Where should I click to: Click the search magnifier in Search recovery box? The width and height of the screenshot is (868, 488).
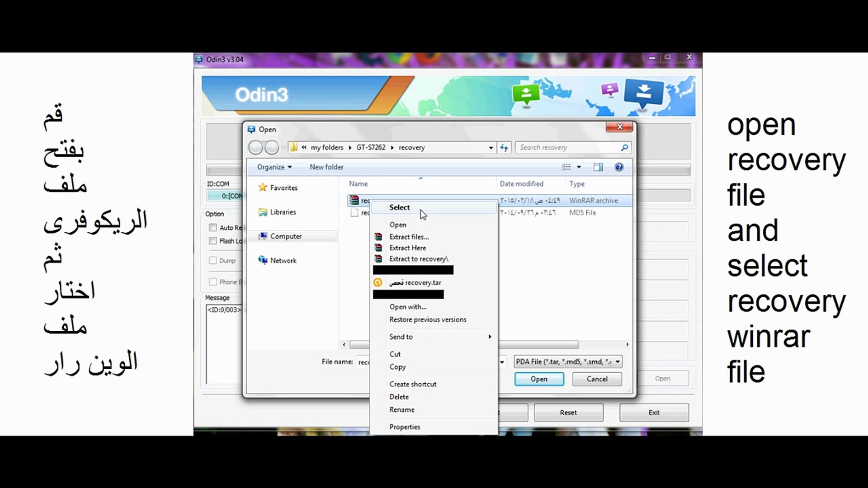(624, 147)
